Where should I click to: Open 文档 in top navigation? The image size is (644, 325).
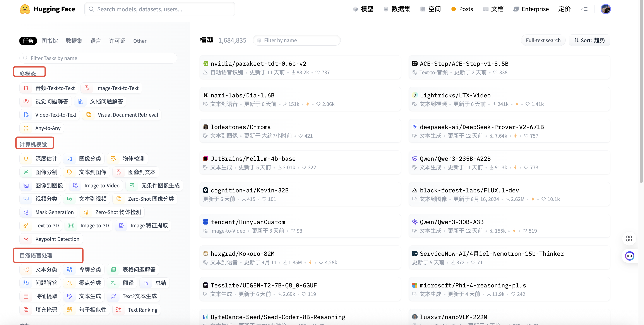(493, 9)
